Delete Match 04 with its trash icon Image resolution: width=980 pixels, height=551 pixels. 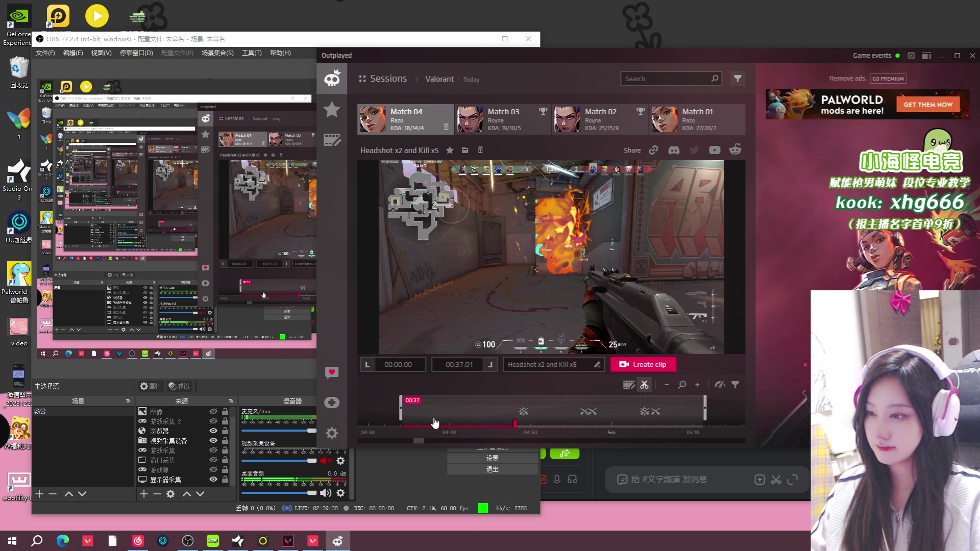tap(446, 127)
